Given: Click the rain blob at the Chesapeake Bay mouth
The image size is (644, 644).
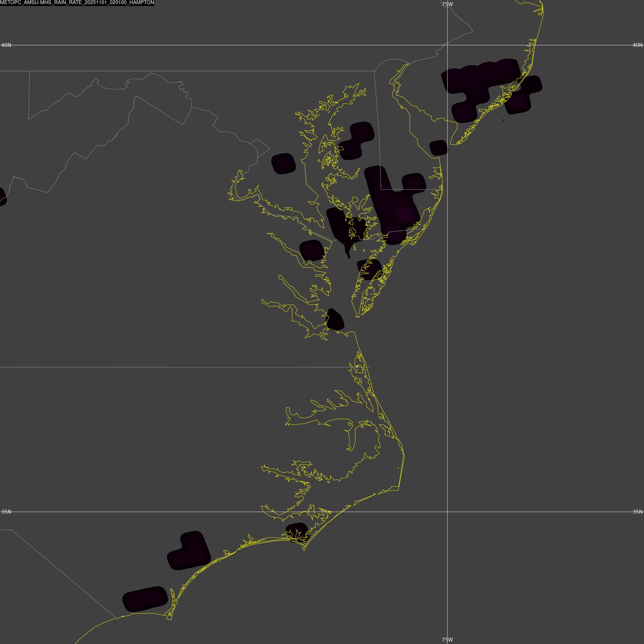Looking at the screenshot, I should pos(335,321).
